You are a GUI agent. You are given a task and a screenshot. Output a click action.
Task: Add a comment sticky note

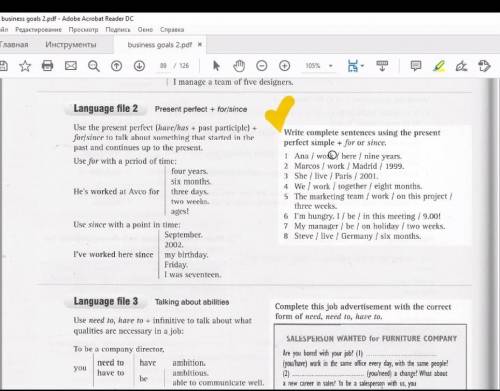tap(416, 66)
